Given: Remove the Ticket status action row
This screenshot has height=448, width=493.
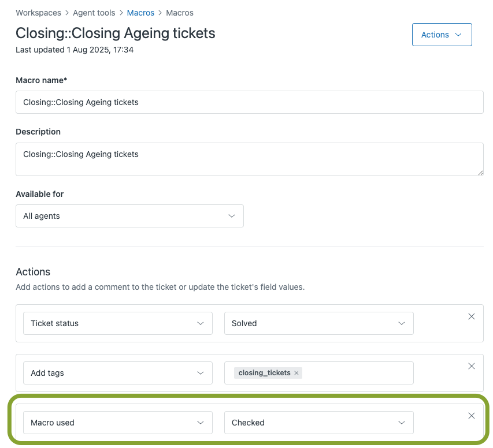Looking at the screenshot, I should (472, 316).
